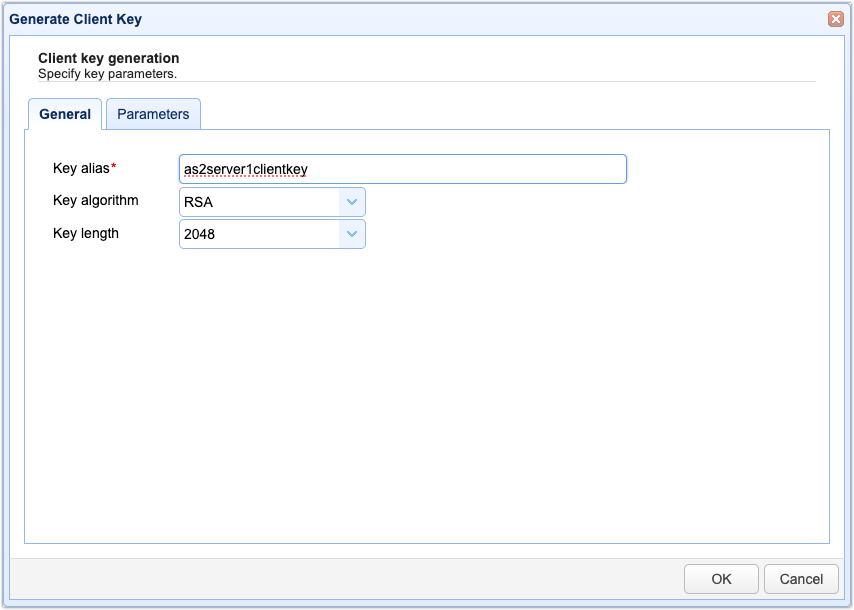Click the 'Specify key parameters.' subtitle
Image resolution: width=854 pixels, height=610 pixels.
point(107,73)
